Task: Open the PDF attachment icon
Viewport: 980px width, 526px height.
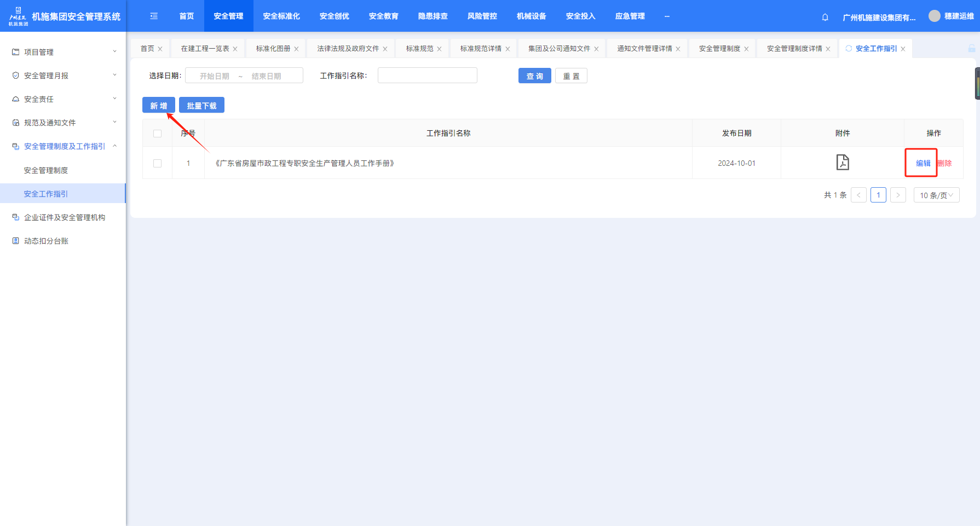Action: tap(842, 163)
